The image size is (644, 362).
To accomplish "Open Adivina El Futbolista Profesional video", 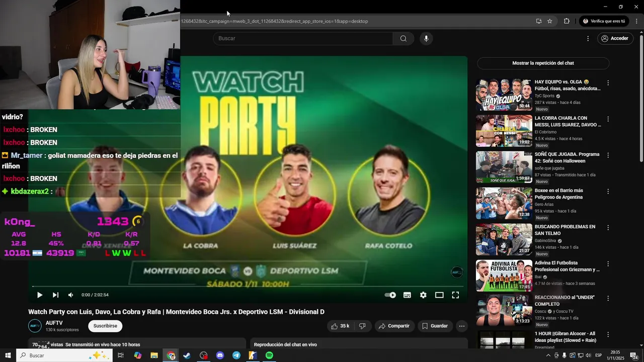I will pos(567,266).
